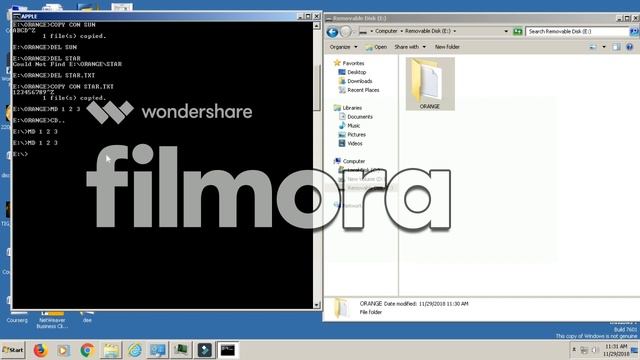Screen dimensions: 640x360
Task: Click the search magnifier in Explorer
Action: (634, 31)
